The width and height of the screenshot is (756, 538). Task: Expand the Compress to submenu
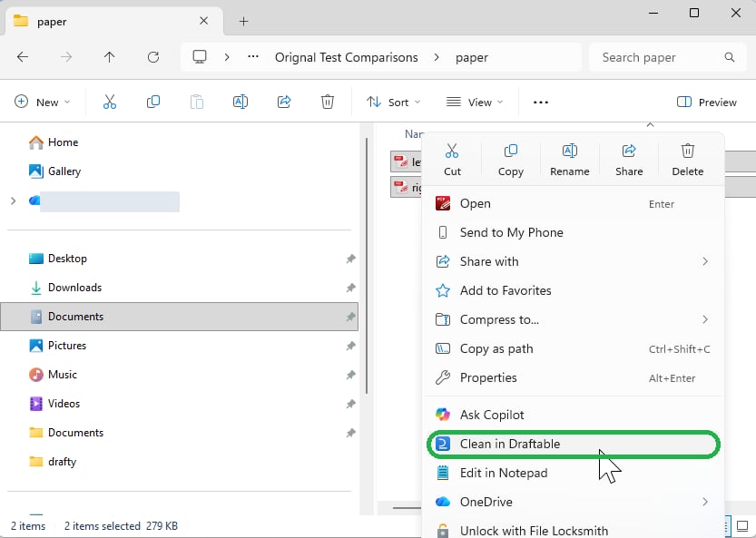point(705,319)
